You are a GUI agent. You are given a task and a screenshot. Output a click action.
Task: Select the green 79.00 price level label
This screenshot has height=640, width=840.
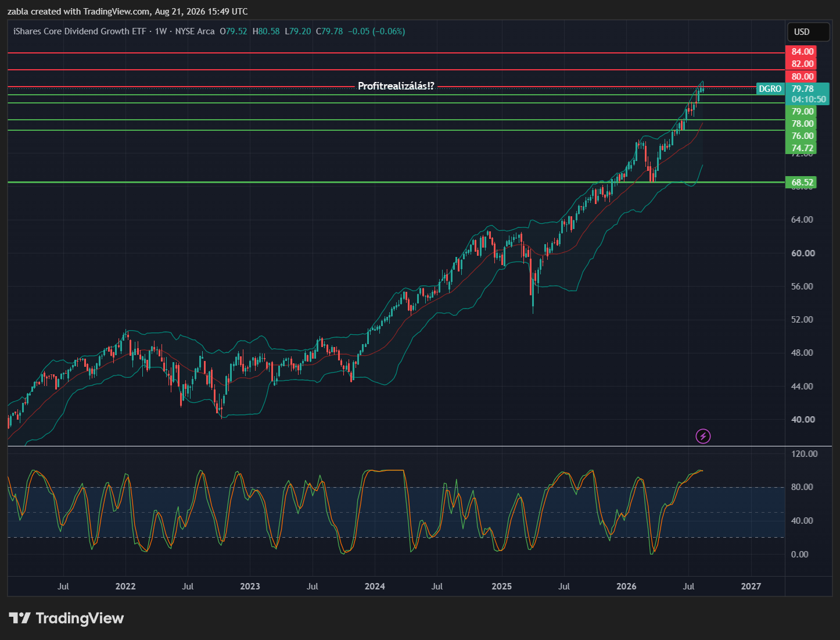click(802, 112)
